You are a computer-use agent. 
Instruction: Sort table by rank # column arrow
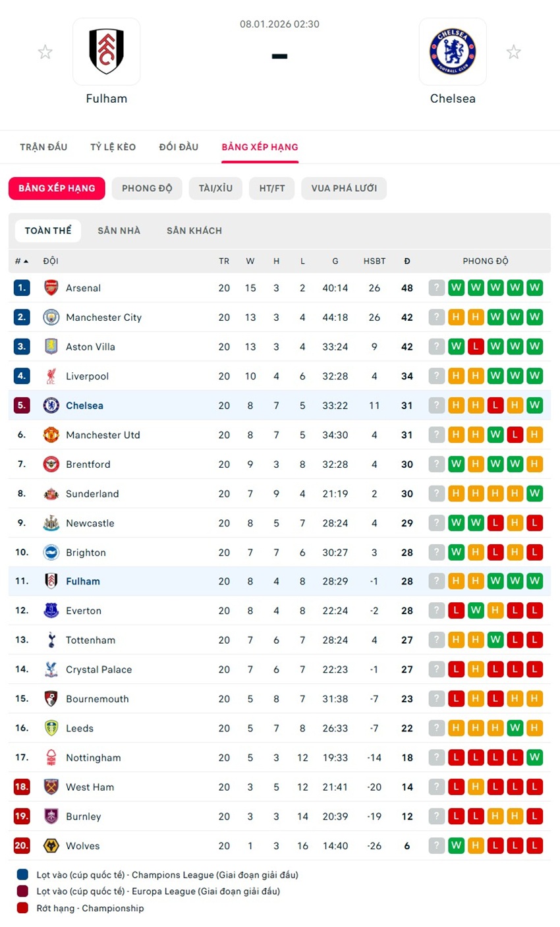pyautogui.click(x=26, y=262)
